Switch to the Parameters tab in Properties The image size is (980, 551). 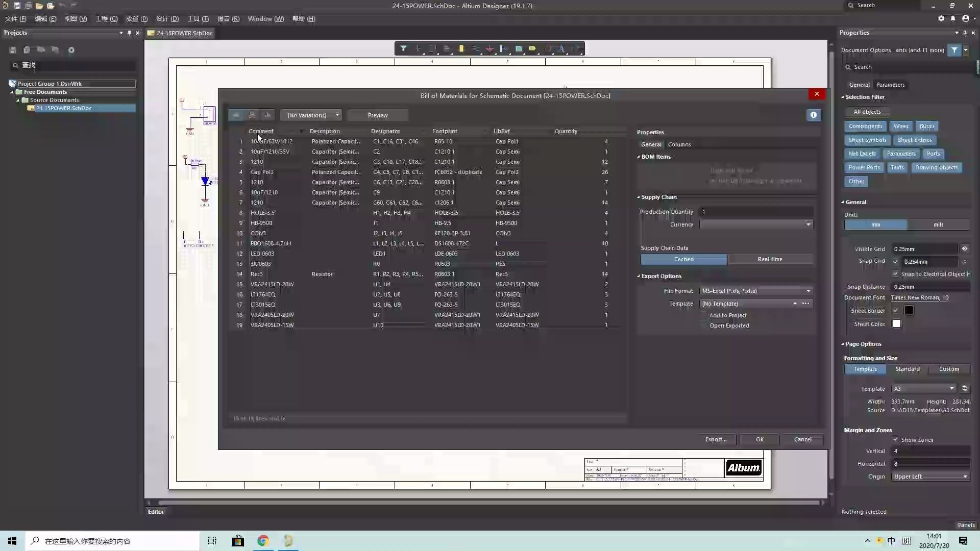[x=891, y=84]
